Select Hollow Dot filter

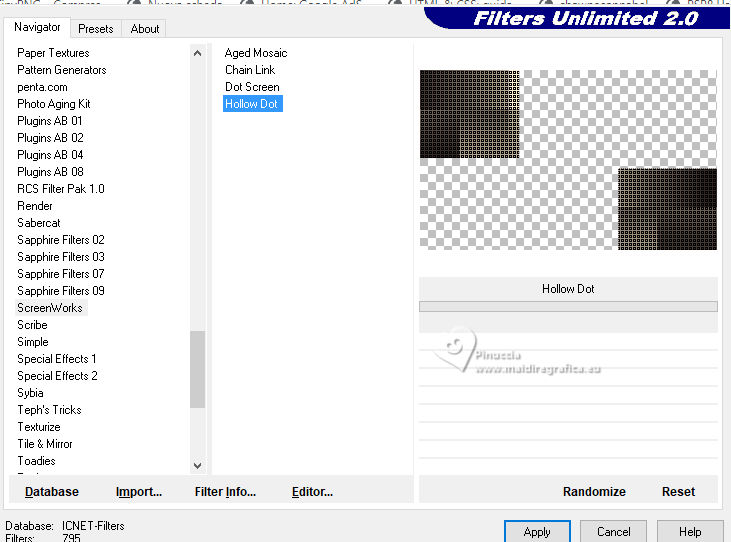(x=252, y=104)
